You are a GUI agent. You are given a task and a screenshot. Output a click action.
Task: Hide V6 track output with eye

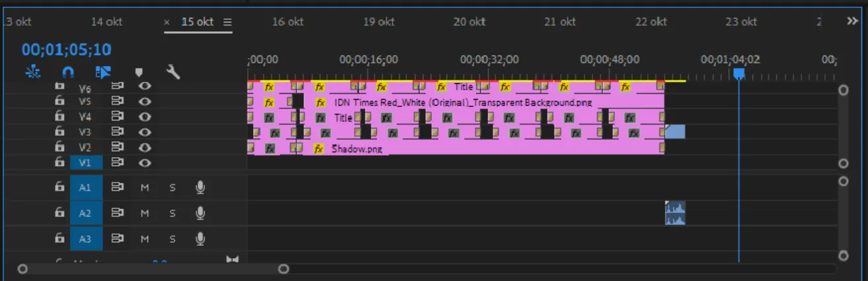[145, 86]
